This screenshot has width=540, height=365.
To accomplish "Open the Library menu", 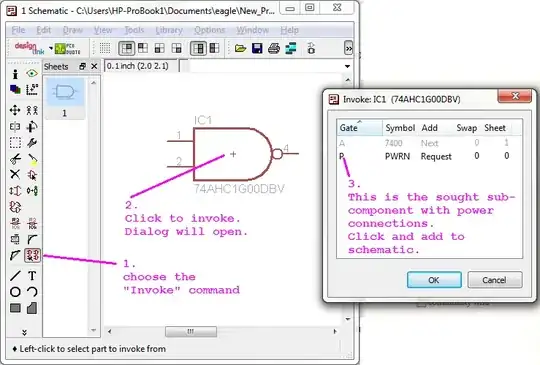I will 169,30.
